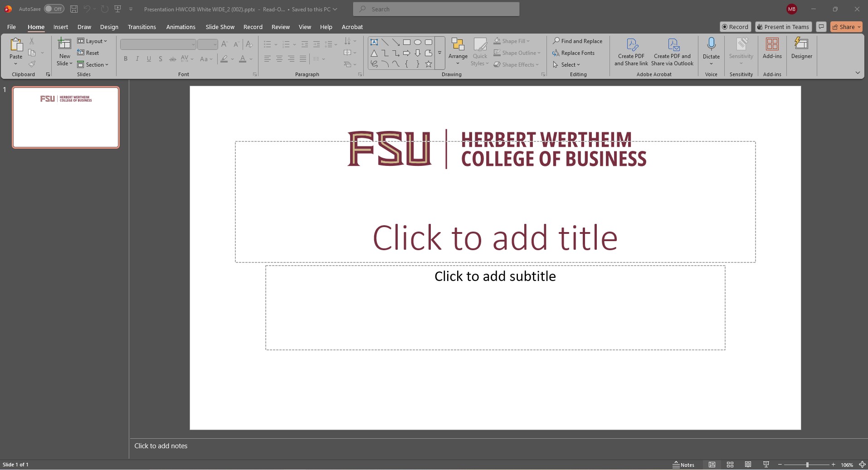The image size is (868, 470).
Task: Open the Designer pane
Action: 801,48
